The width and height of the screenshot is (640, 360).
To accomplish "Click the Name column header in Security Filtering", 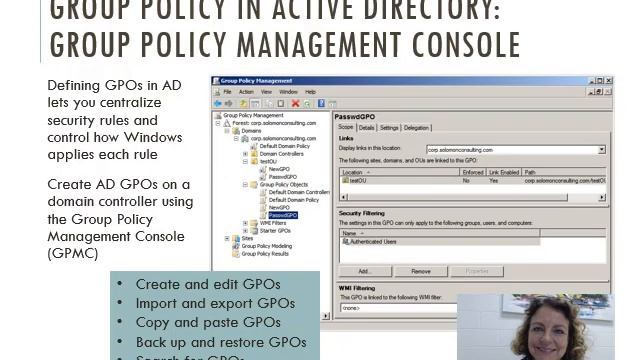I will [x=440, y=233].
